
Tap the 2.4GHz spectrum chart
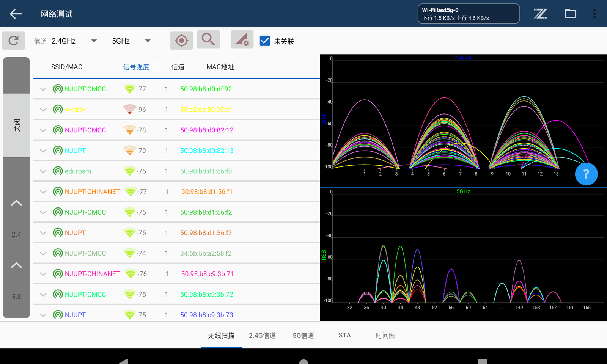tap(463, 121)
